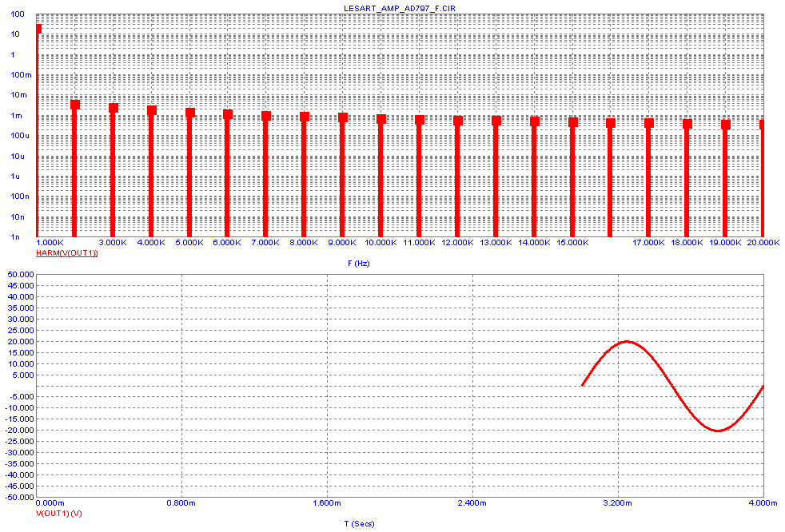Viewport: 785px width, 532px height.
Task: Select the harmonic marker above 6.000K
Action: tap(228, 114)
